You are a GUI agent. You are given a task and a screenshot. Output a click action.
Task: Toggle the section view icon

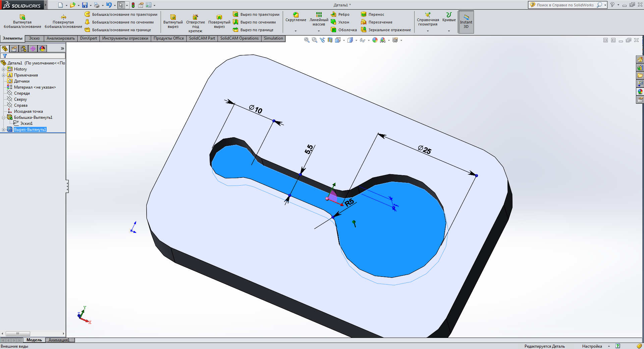click(x=330, y=40)
